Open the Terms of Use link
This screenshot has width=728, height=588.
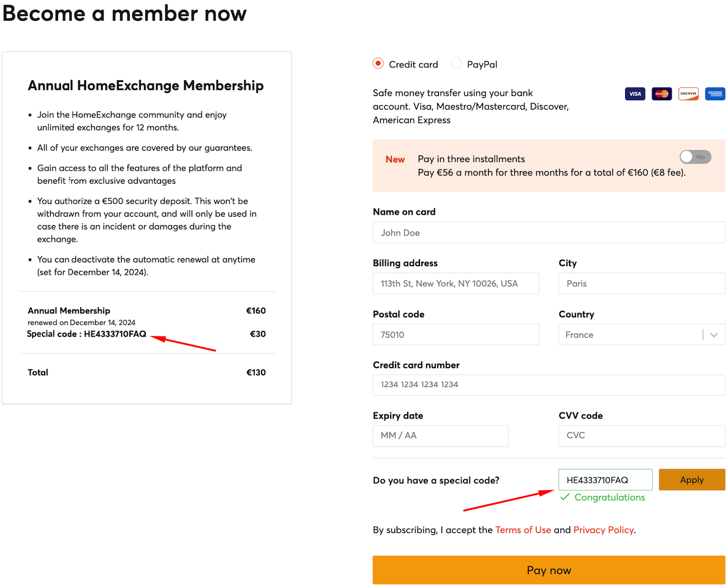point(523,530)
